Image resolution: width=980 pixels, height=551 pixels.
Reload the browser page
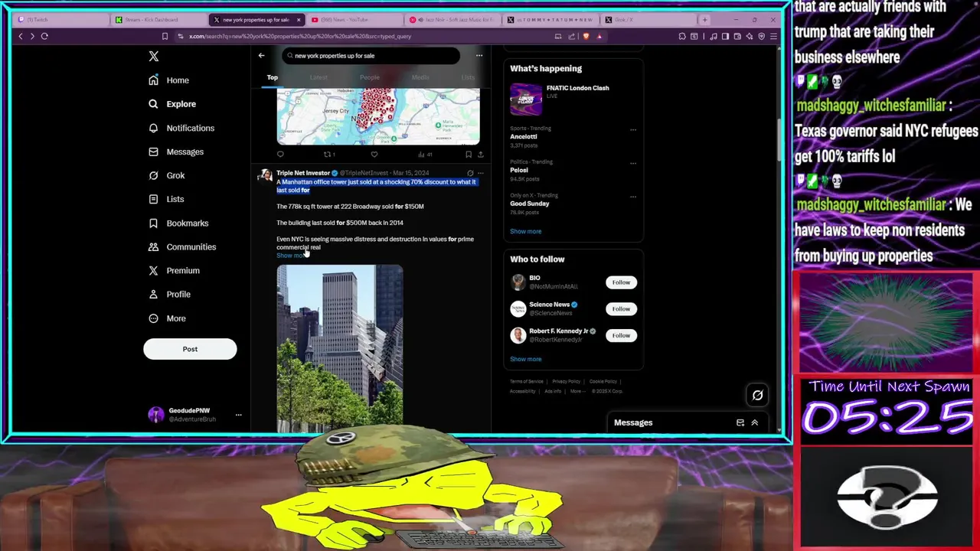[x=44, y=36]
